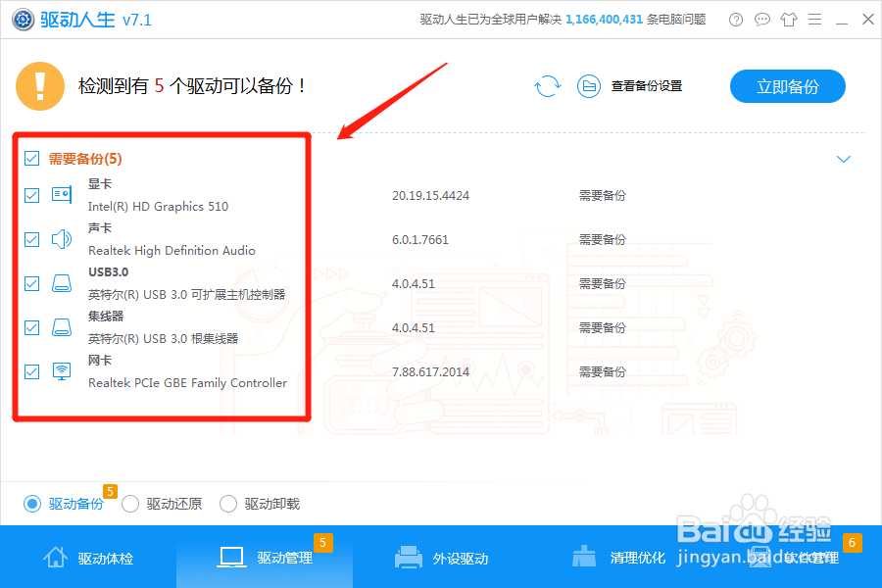Click the 声卡 speaker icon
882x588 pixels.
click(x=62, y=239)
